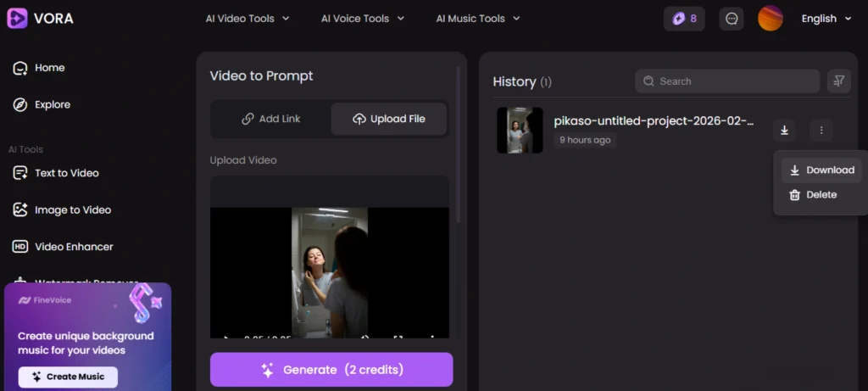Open the pikaso history video thumbnail
Image resolution: width=868 pixels, height=391 pixels.
pyautogui.click(x=520, y=130)
